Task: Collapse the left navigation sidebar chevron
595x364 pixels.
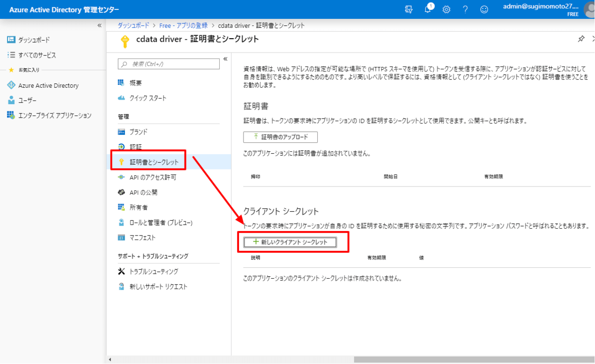Action: pos(99,25)
